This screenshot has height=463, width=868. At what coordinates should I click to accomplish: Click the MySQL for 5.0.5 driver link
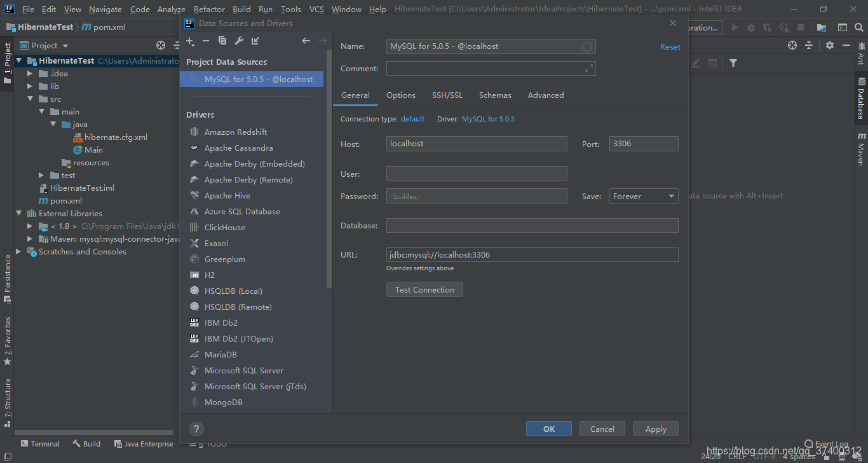click(x=488, y=119)
